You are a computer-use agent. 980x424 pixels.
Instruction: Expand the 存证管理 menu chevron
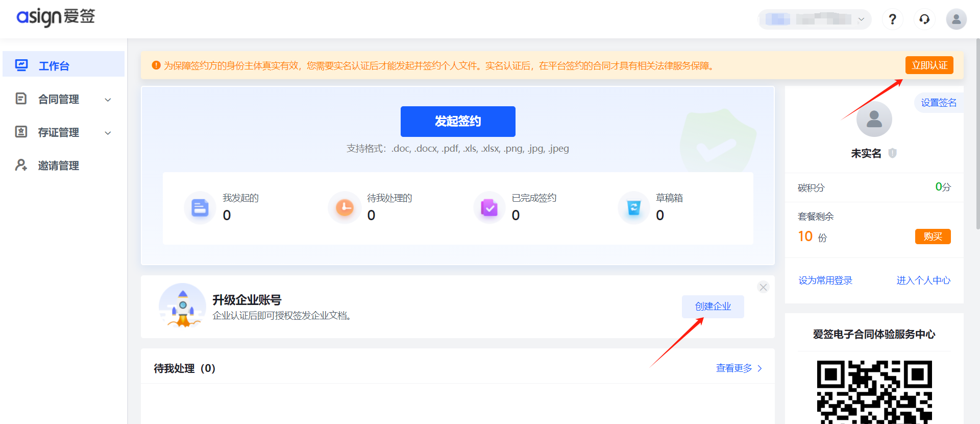coord(108,133)
